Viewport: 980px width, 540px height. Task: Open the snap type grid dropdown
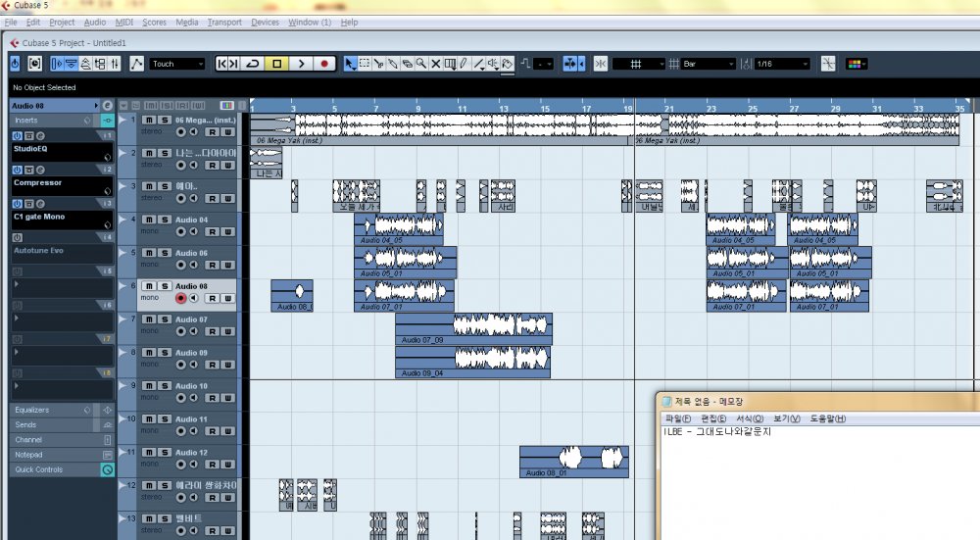[639, 64]
